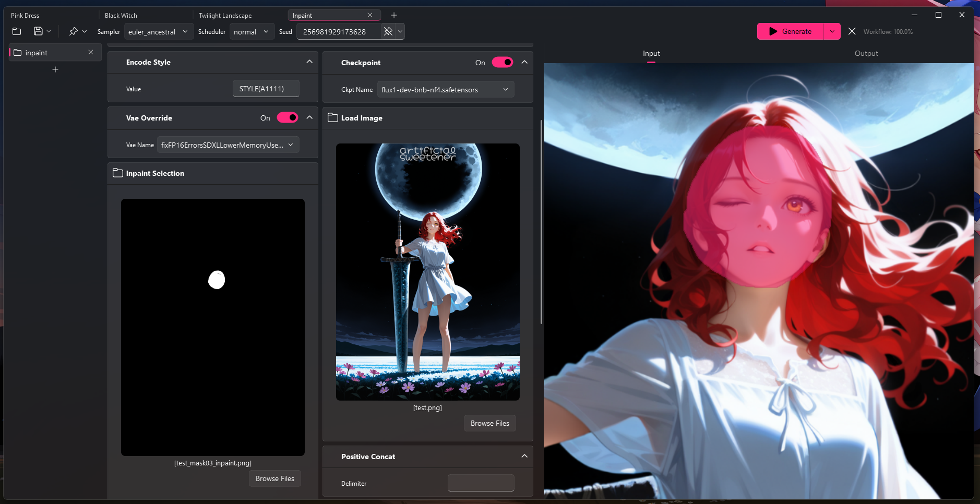The image size is (980, 504).
Task: Click the pin icon in the toolbar
Action: tap(73, 31)
